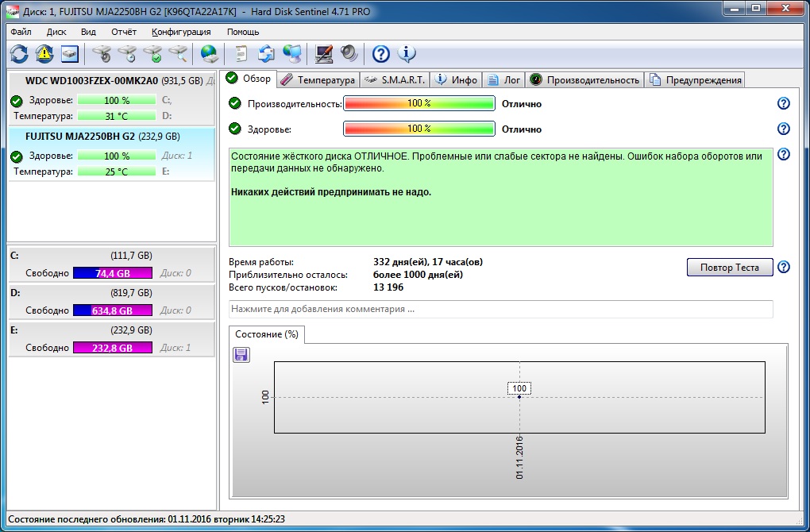The width and height of the screenshot is (810, 532).
Task: Switch to the Производительность tab
Action: [584, 80]
